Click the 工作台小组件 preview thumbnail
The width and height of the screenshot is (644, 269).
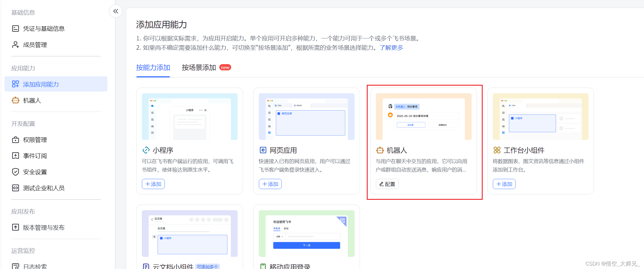coord(541,116)
